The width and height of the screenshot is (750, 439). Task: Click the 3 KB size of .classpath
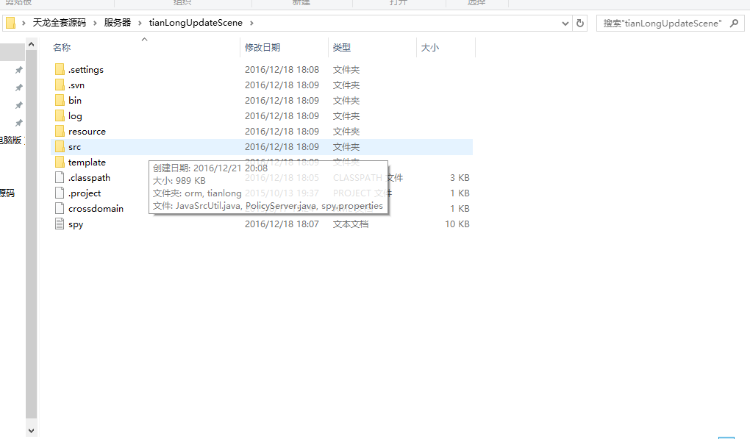click(460, 177)
